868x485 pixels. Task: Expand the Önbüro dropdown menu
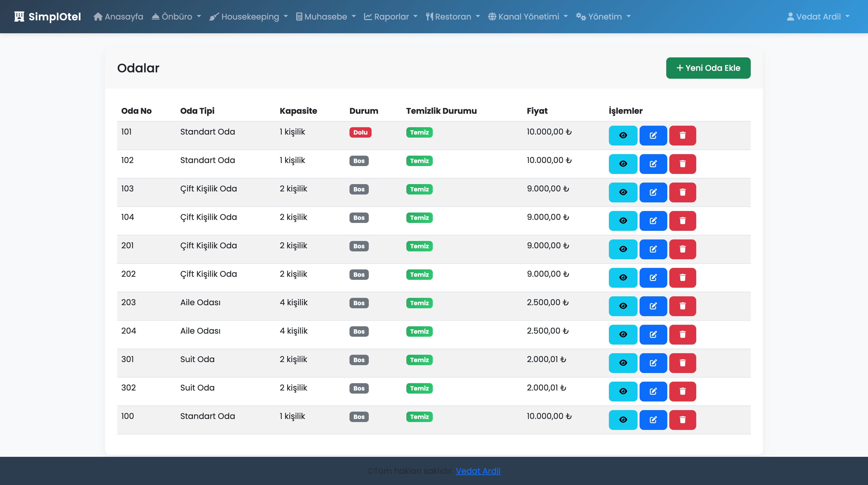tap(176, 17)
